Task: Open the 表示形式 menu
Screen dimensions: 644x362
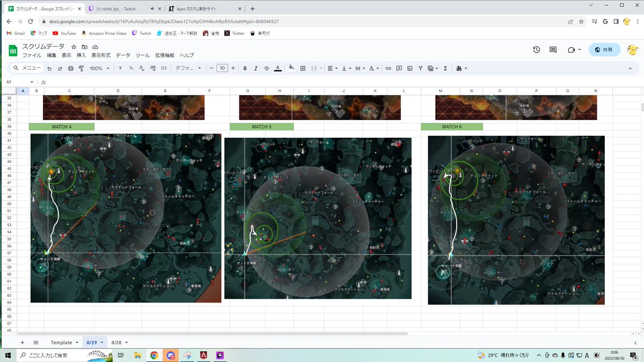Action: click(101, 55)
